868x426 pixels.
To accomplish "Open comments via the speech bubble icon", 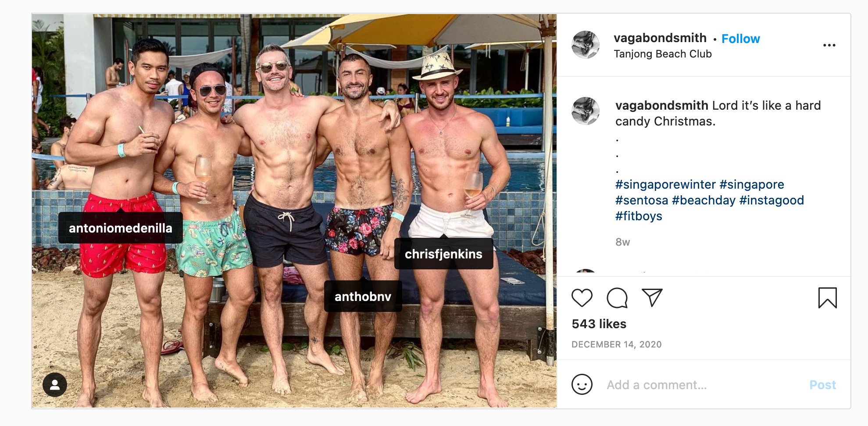I will click(617, 298).
